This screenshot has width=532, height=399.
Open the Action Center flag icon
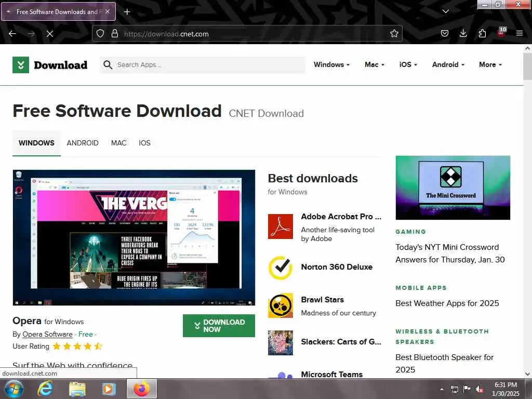click(467, 389)
